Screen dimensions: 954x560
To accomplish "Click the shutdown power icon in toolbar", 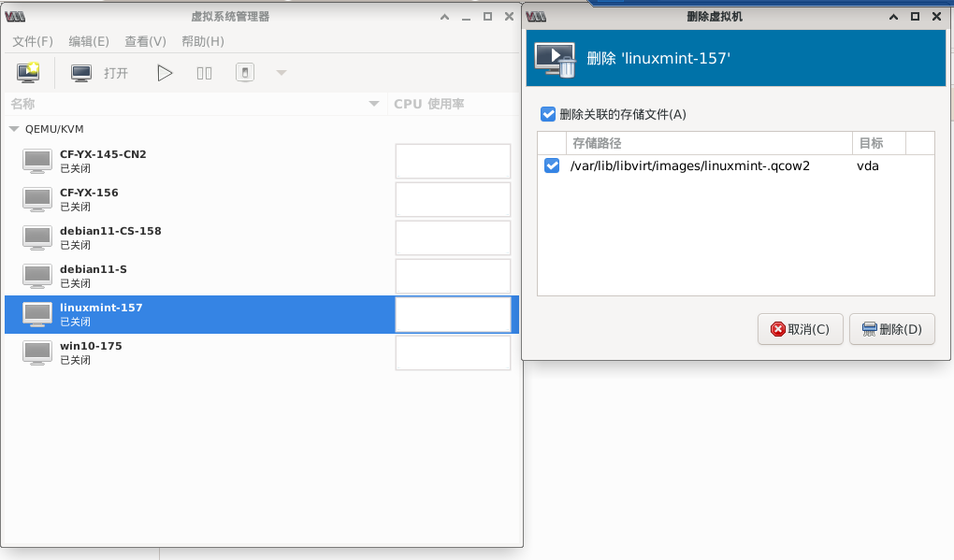I will 244,73.
